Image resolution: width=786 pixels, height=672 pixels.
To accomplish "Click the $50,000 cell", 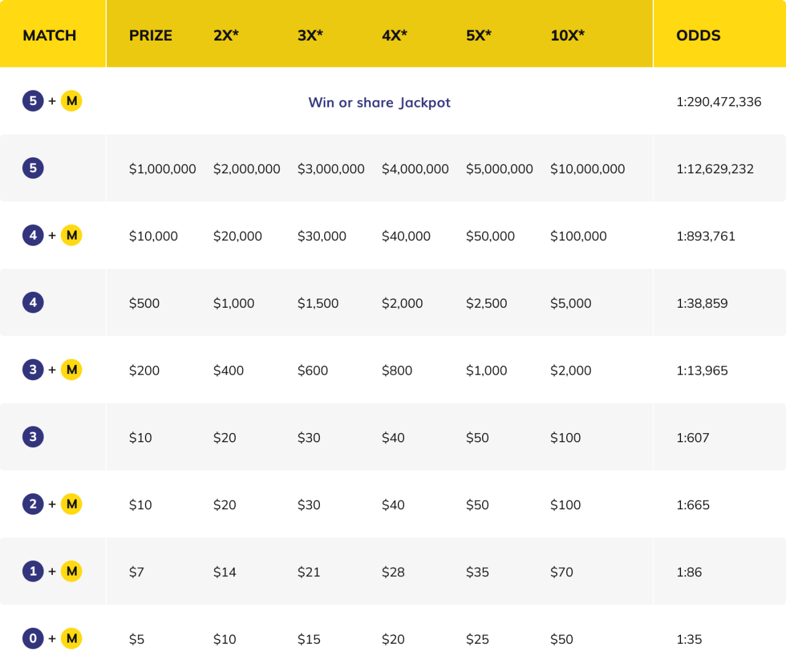I will 490,236.
